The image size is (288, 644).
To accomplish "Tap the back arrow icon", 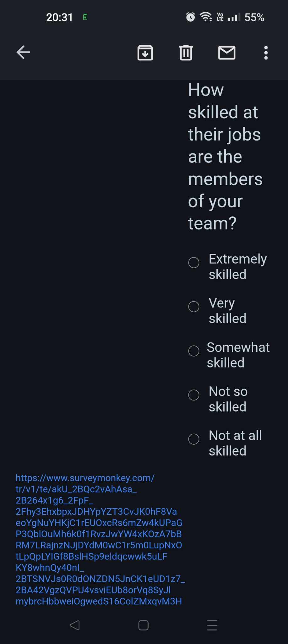I will [x=23, y=52].
